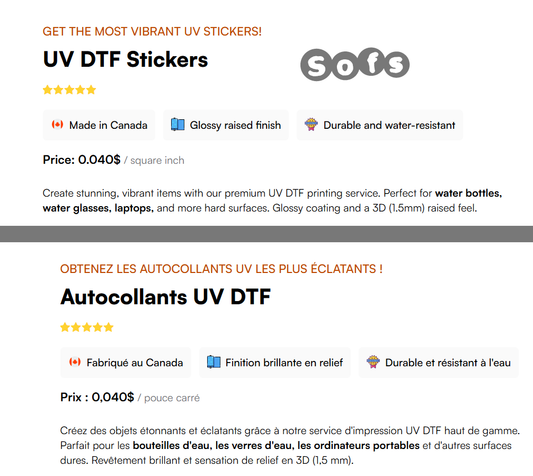
Task: Click the award icon beside Durable et résistant à l'eau
Action: coord(373,362)
